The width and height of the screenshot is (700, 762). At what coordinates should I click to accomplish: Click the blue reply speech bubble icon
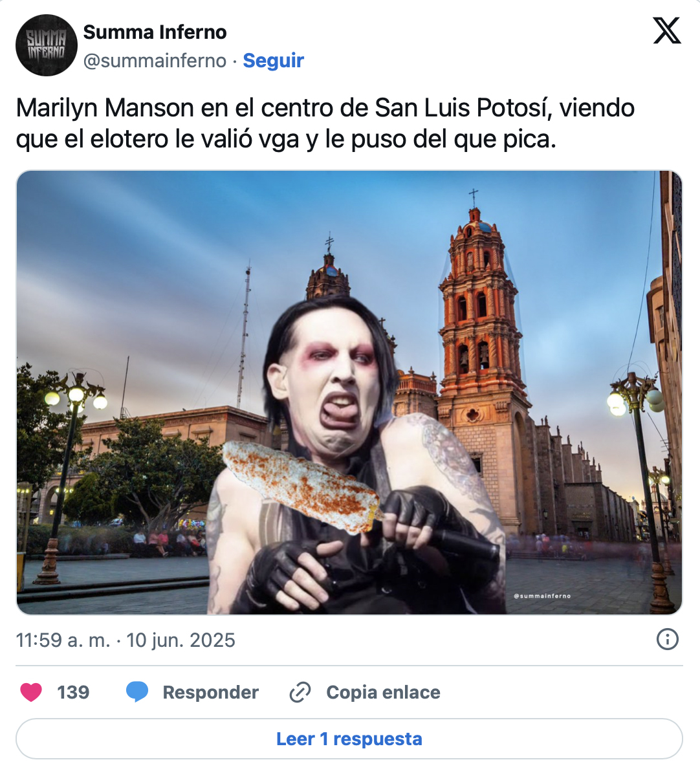coord(137,692)
